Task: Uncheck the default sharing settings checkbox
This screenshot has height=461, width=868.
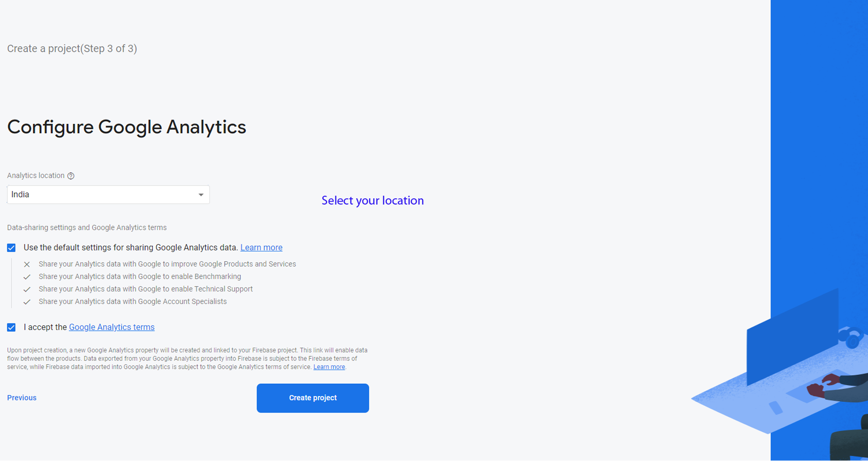Action: click(x=11, y=248)
